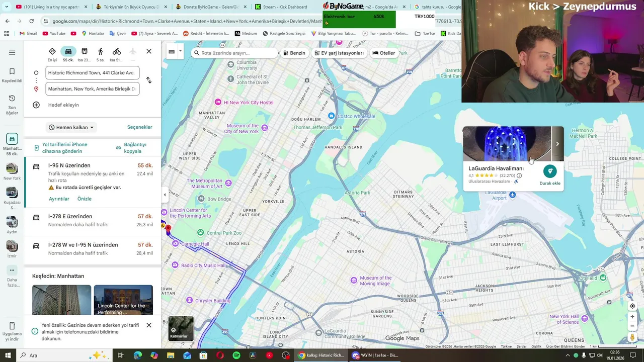The width and height of the screenshot is (644, 362).
Task: Open the YouTube bookmark
Action: click(x=54, y=34)
